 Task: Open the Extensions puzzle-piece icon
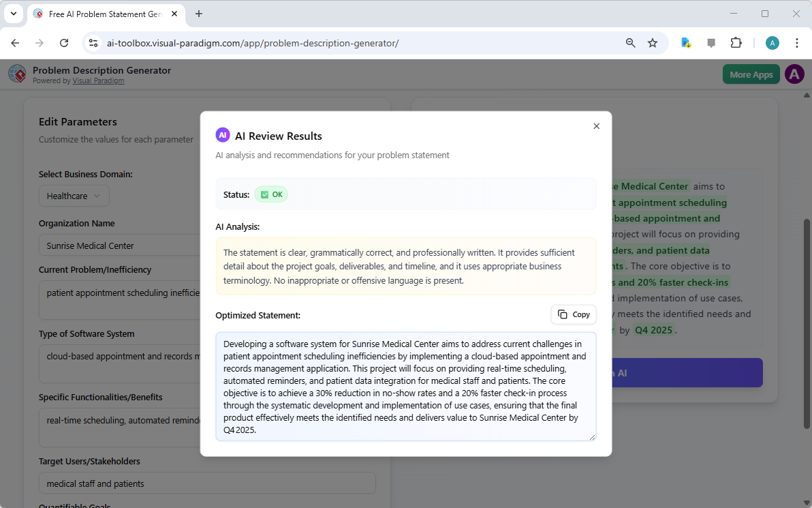(x=736, y=42)
